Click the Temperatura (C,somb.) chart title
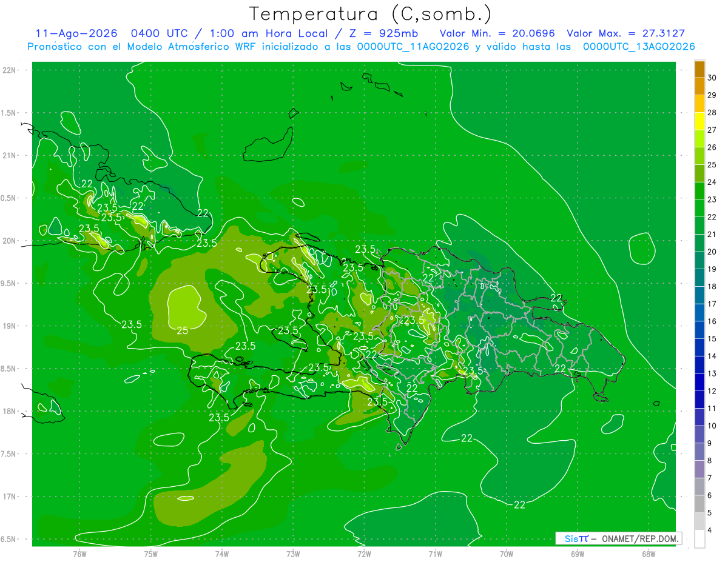The image size is (728, 562). point(371,14)
